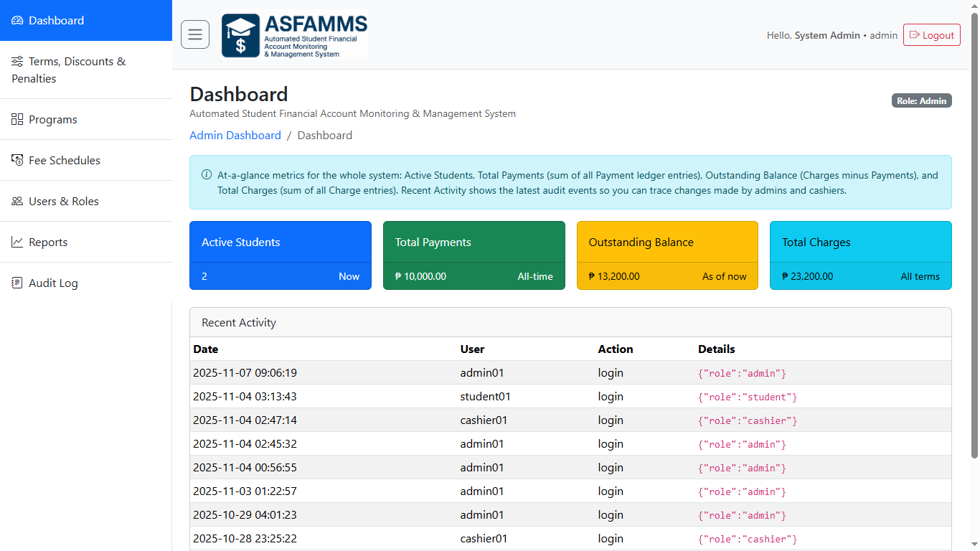This screenshot has width=980, height=551.
Task: Click the info circle icon in alert box
Action: [x=207, y=175]
